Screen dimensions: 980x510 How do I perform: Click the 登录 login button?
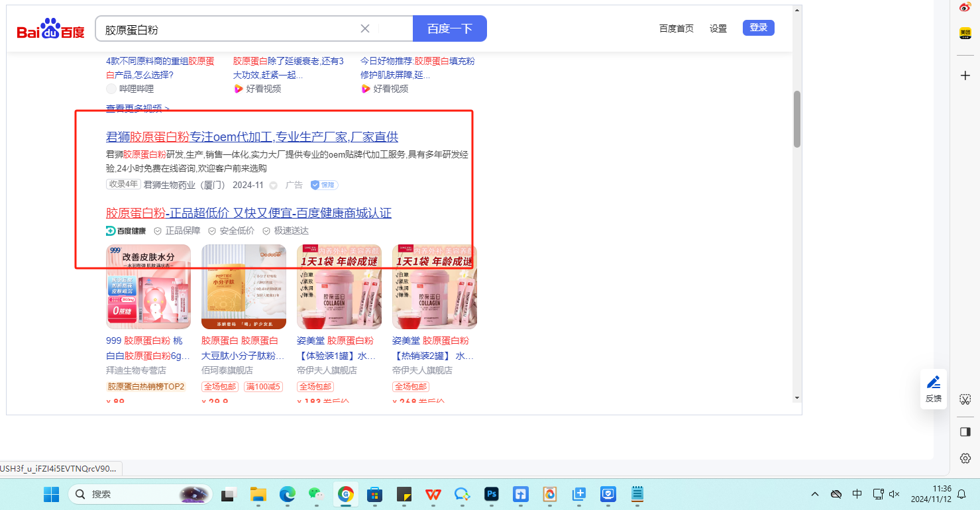coord(759,28)
